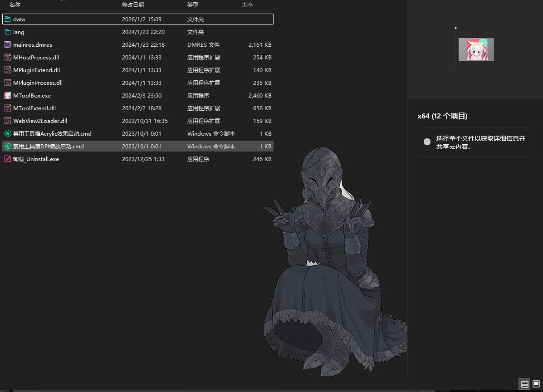Screen dimensions: 543x392
Task: Click the data folder icon
Action: 8,20
